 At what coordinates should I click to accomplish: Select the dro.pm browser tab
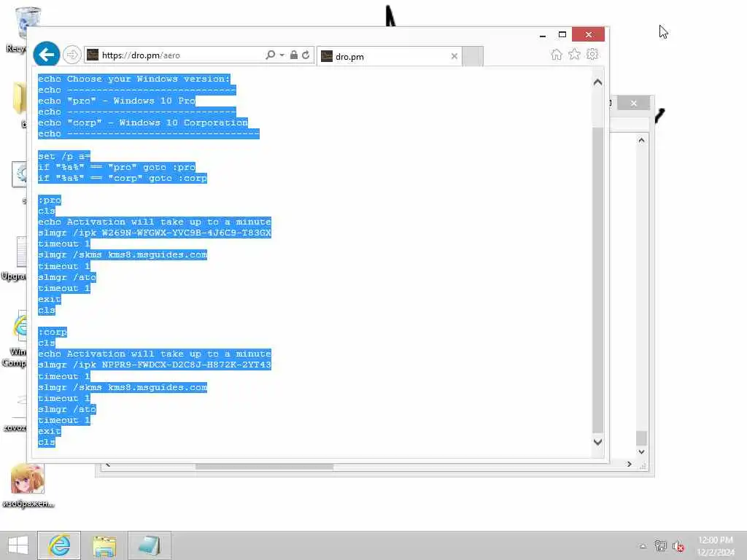coord(388,56)
